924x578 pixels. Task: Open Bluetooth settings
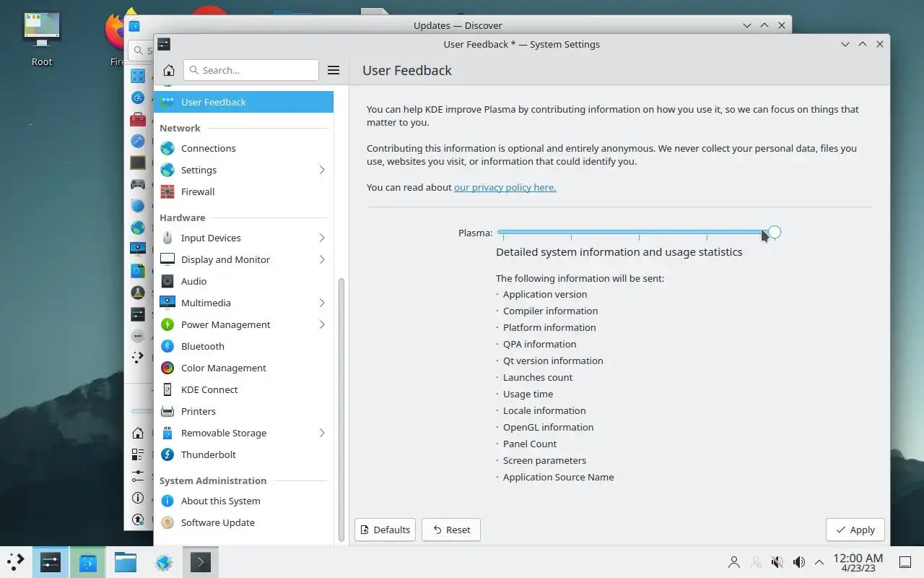243,346
